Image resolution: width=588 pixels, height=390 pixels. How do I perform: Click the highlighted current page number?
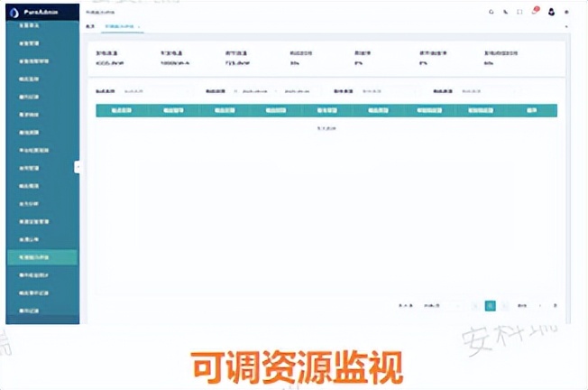pos(490,306)
